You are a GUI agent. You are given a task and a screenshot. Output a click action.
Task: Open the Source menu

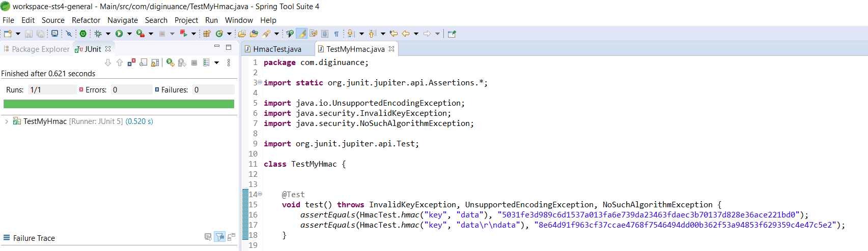(x=53, y=20)
